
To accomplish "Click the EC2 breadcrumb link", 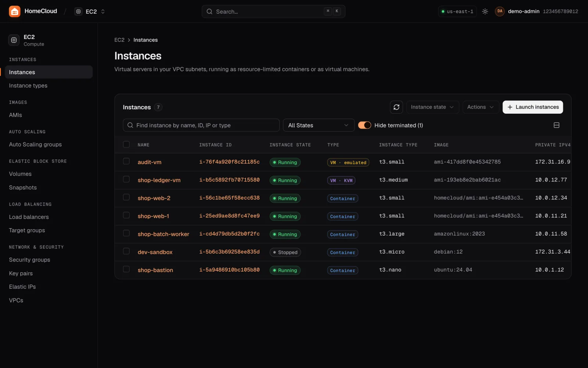I will pos(119,40).
